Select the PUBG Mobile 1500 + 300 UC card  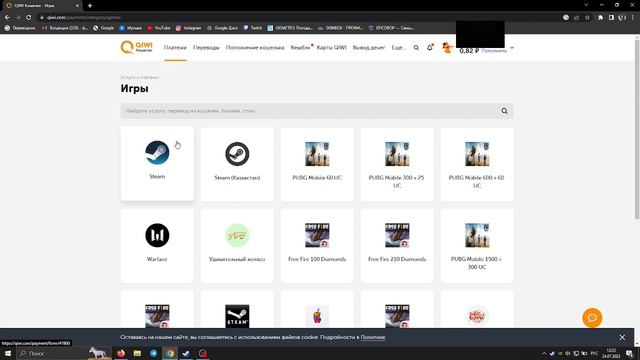[x=477, y=246]
